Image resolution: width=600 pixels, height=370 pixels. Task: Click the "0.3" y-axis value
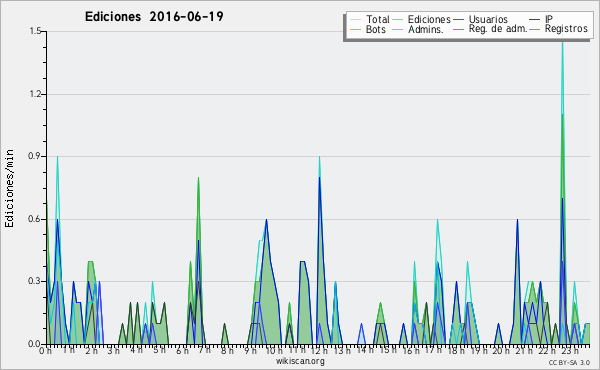pos(35,281)
